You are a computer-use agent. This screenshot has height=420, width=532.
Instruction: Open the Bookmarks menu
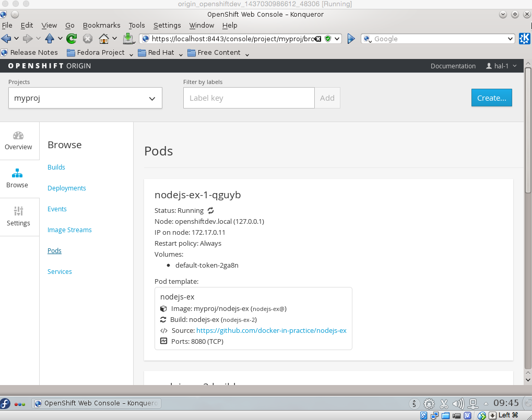101,25
